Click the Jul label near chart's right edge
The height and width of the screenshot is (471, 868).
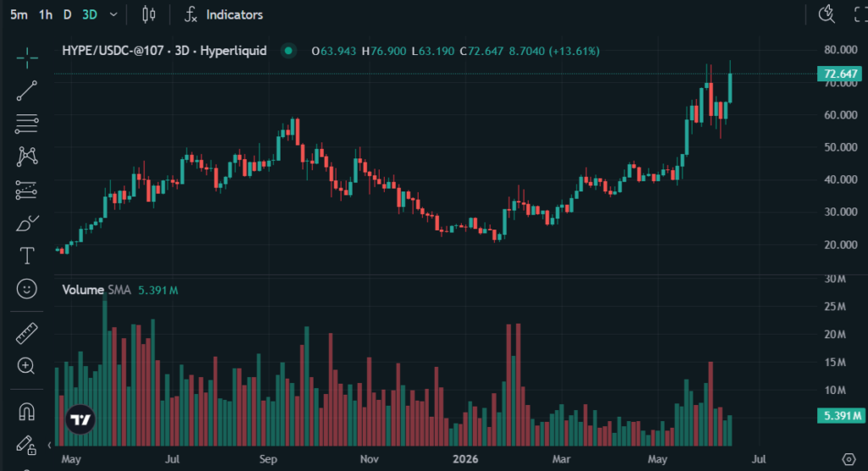pos(759,459)
